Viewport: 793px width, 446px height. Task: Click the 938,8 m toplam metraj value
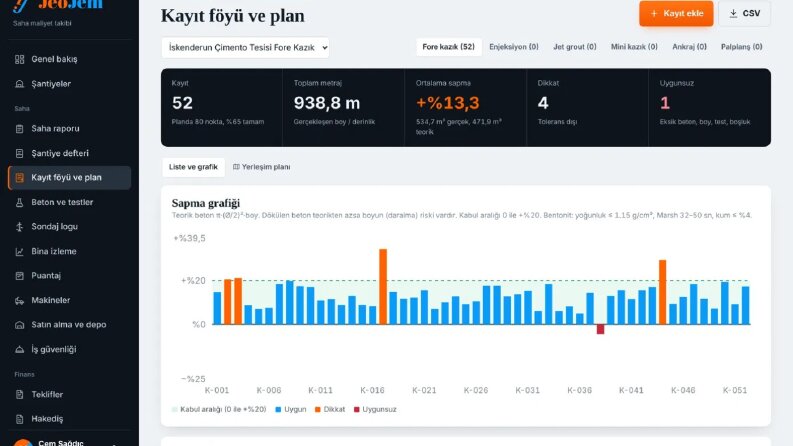(327, 103)
